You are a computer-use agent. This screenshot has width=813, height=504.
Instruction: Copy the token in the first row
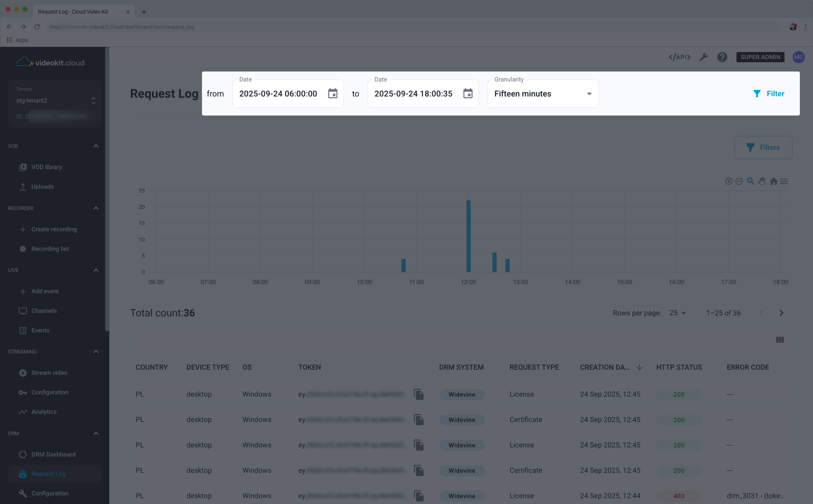point(419,394)
